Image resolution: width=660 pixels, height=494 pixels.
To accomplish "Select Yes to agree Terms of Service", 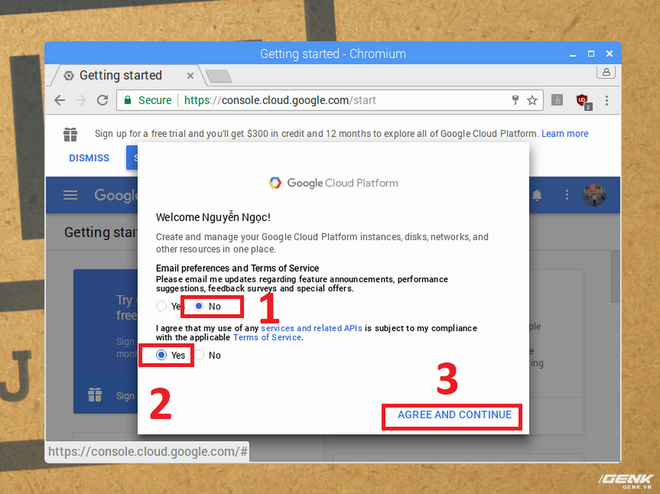I will tap(162, 355).
